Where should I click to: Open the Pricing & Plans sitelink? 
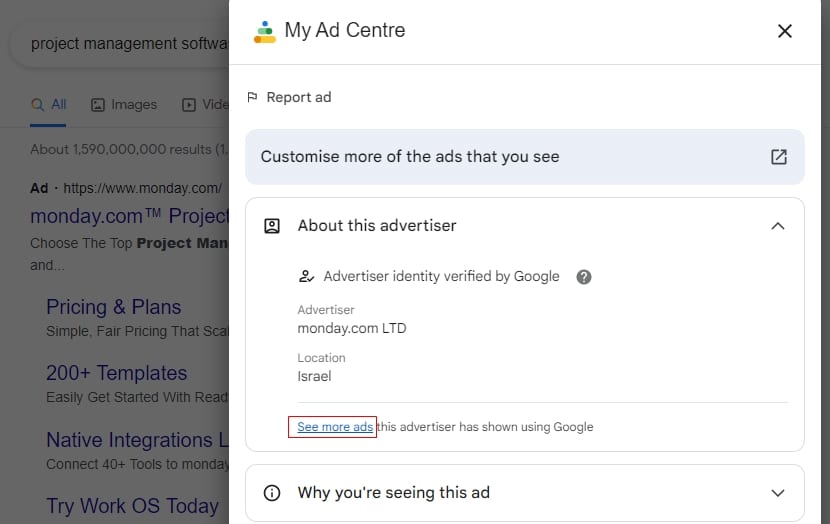pyautogui.click(x=114, y=307)
